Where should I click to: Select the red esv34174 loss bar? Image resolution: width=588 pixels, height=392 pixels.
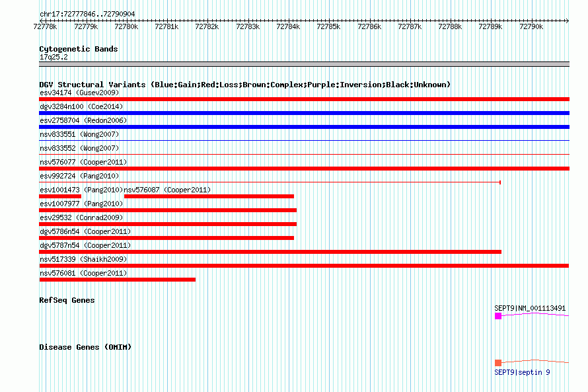pos(304,99)
